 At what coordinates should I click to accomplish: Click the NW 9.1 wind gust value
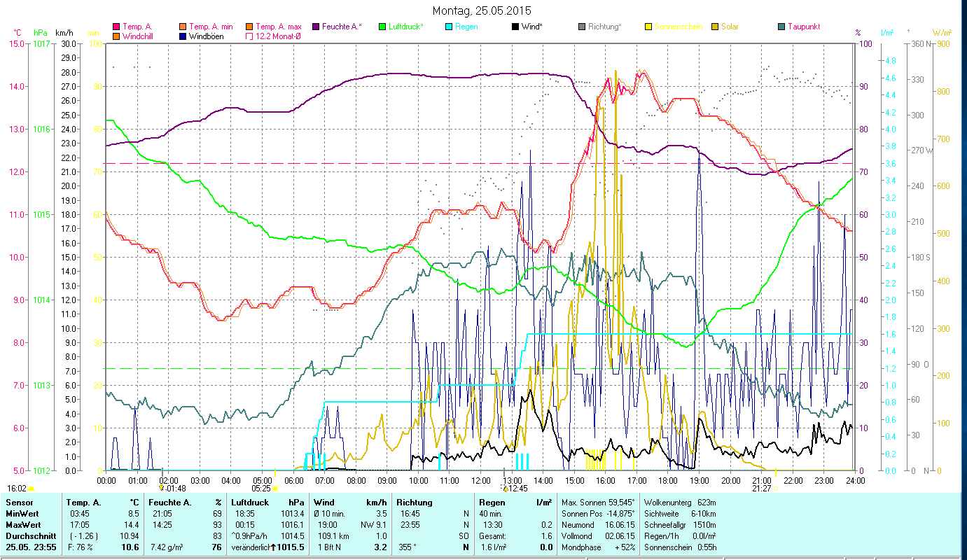pos(373,525)
